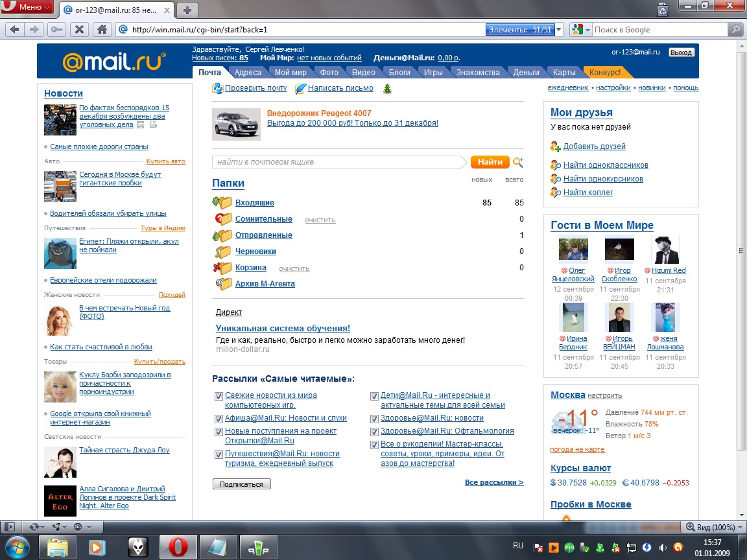Click the Подписаться button
The width and height of the screenshot is (747, 560).
[241, 484]
